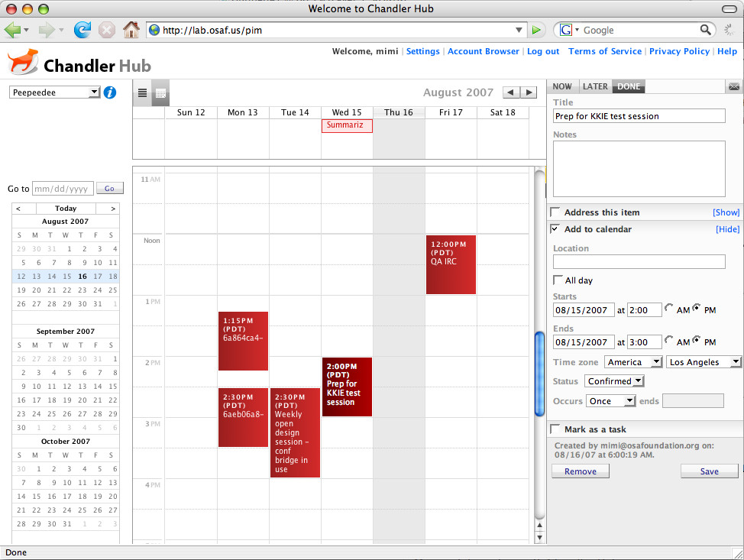Click the Google search input field
The width and height of the screenshot is (744, 560).
point(639,30)
